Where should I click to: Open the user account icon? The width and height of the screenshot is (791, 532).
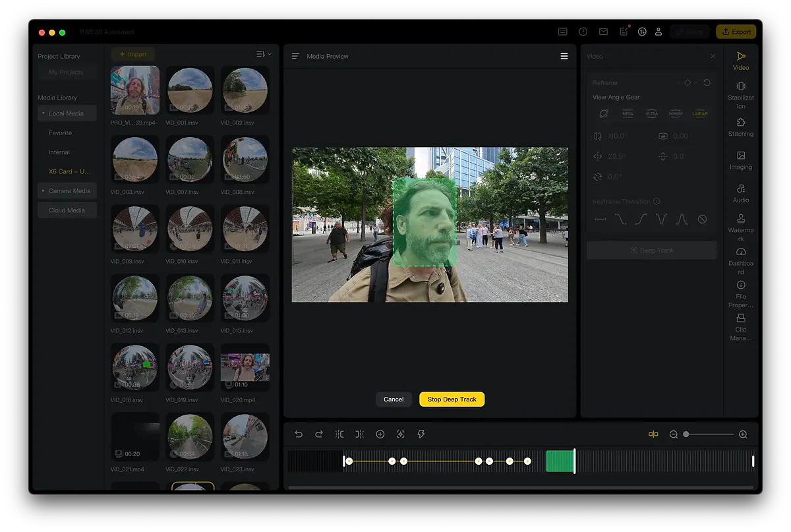[658, 32]
